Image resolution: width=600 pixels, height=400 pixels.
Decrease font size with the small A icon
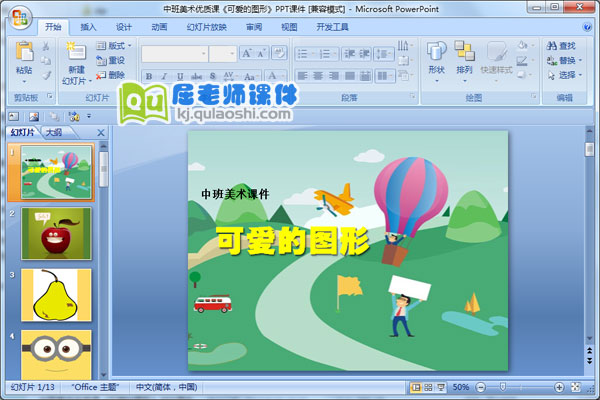(261, 53)
